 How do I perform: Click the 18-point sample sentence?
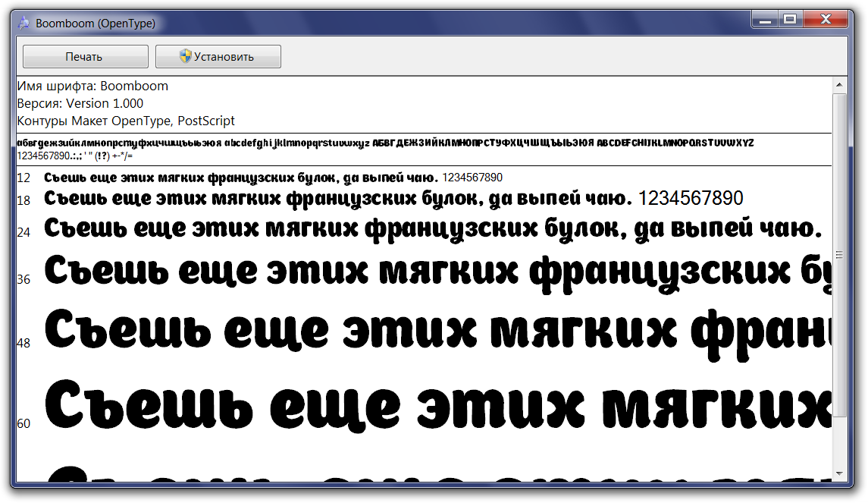[x=393, y=198]
